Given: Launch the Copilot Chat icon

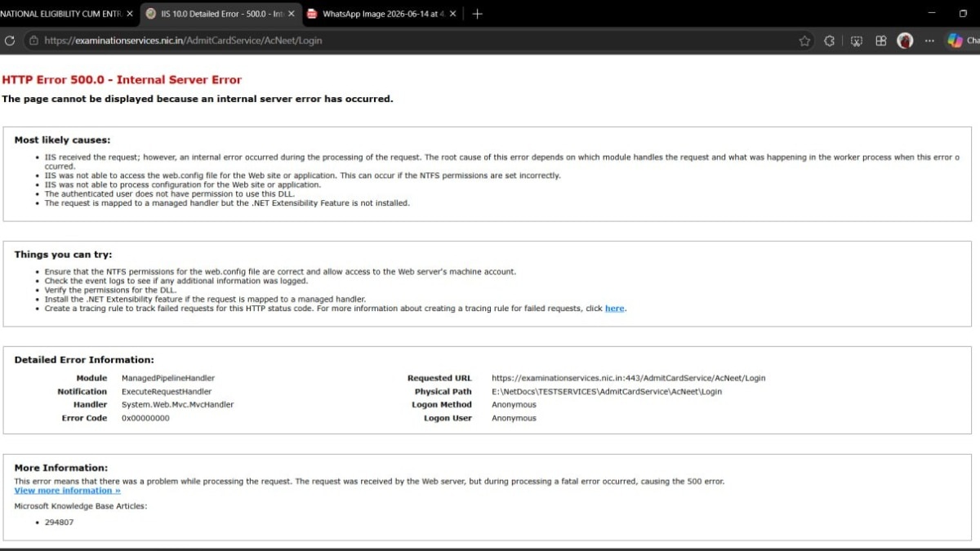Looking at the screenshot, I should (x=955, y=40).
